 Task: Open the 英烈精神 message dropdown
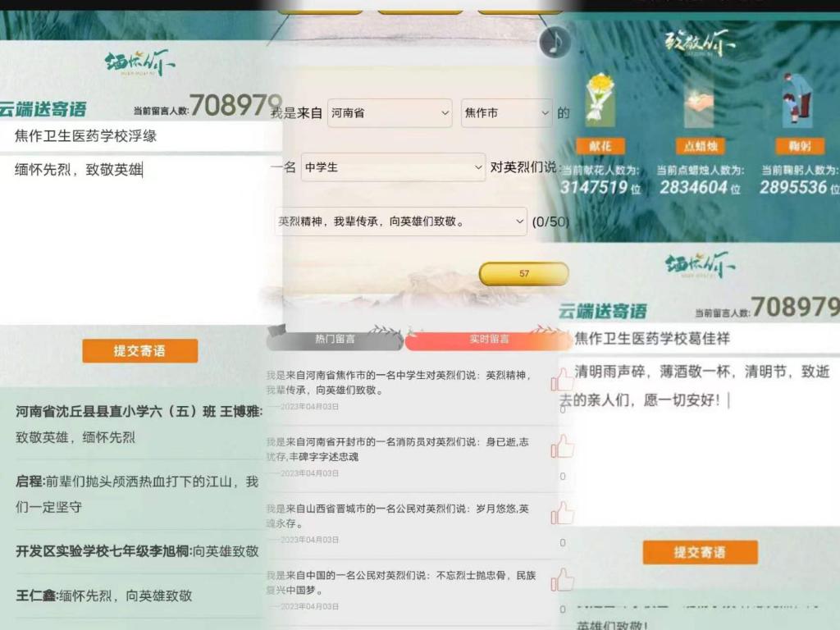400,221
